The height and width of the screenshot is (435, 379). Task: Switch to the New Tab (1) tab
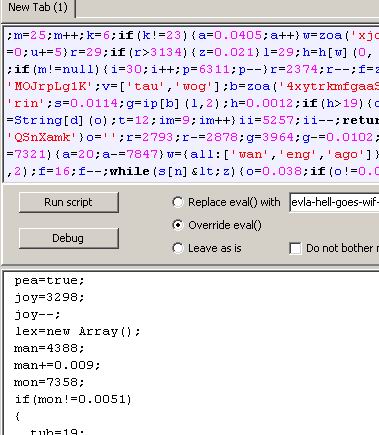[38, 7]
